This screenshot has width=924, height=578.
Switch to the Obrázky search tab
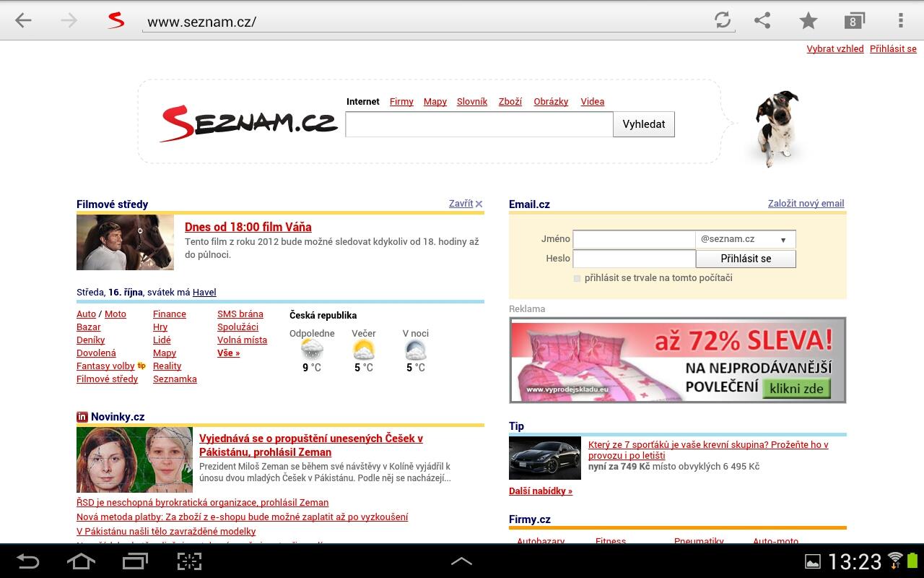coord(551,102)
